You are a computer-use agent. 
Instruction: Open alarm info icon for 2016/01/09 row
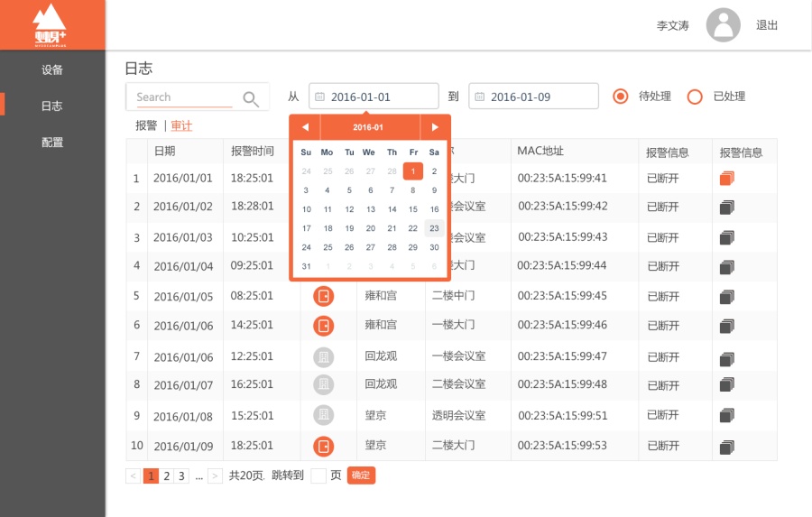click(727, 447)
